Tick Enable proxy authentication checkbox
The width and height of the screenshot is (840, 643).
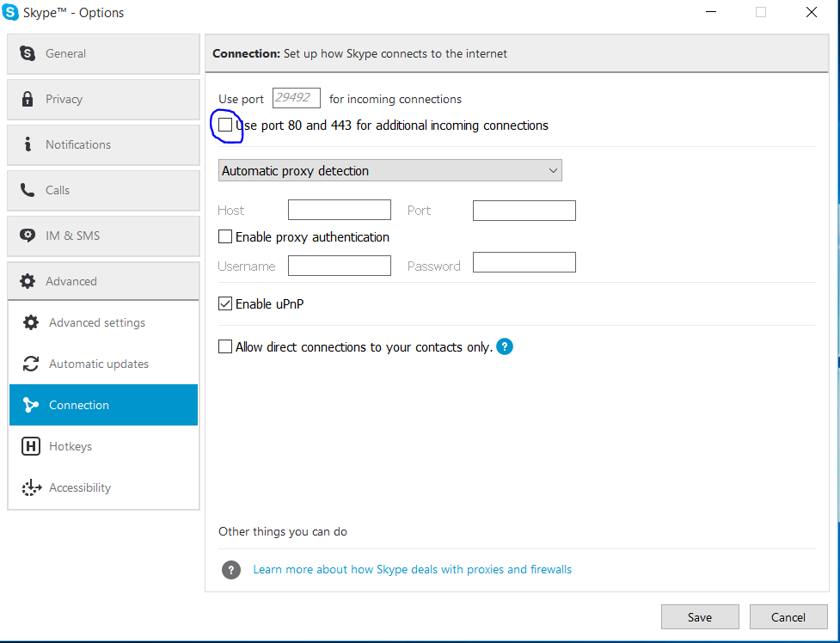point(225,236)
